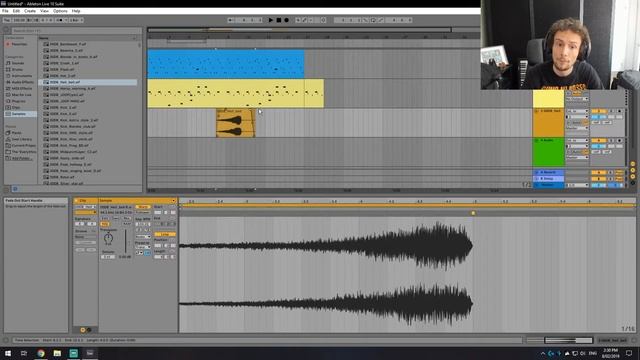Click the browser search field
The image size is (640, 360).
76,31
